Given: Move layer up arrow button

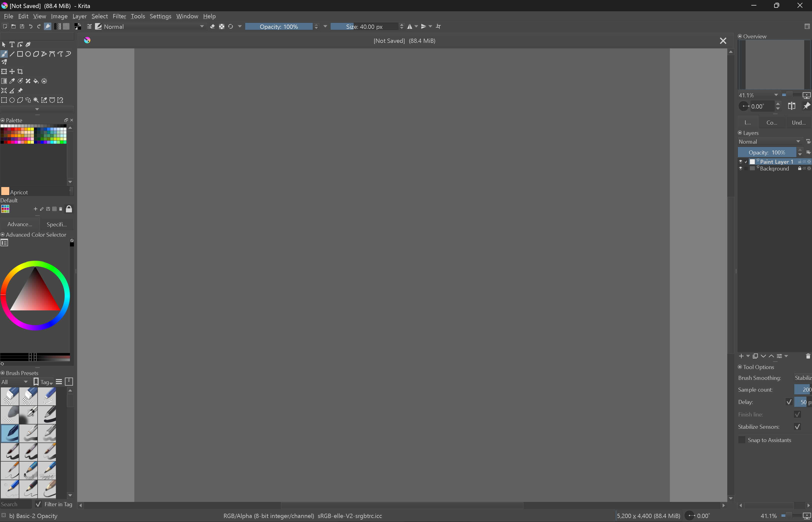Looking at the screenshot, I should [x=771, y=356].
